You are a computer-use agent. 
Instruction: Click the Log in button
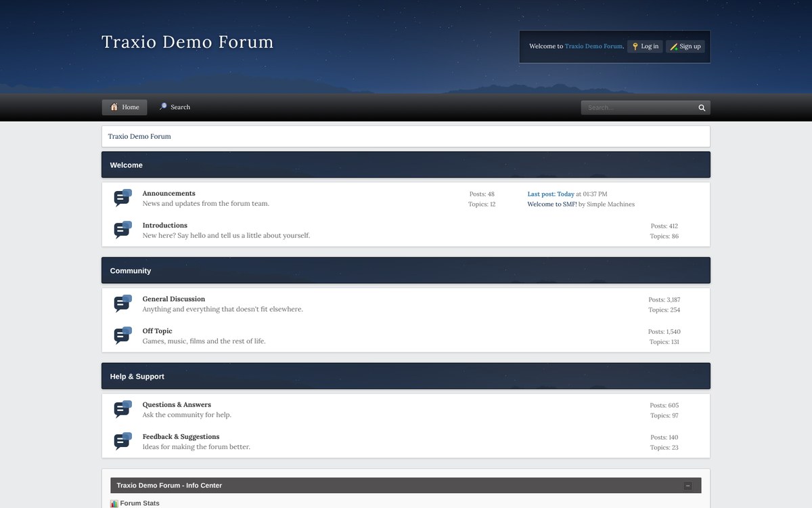[x=645, y=47]
